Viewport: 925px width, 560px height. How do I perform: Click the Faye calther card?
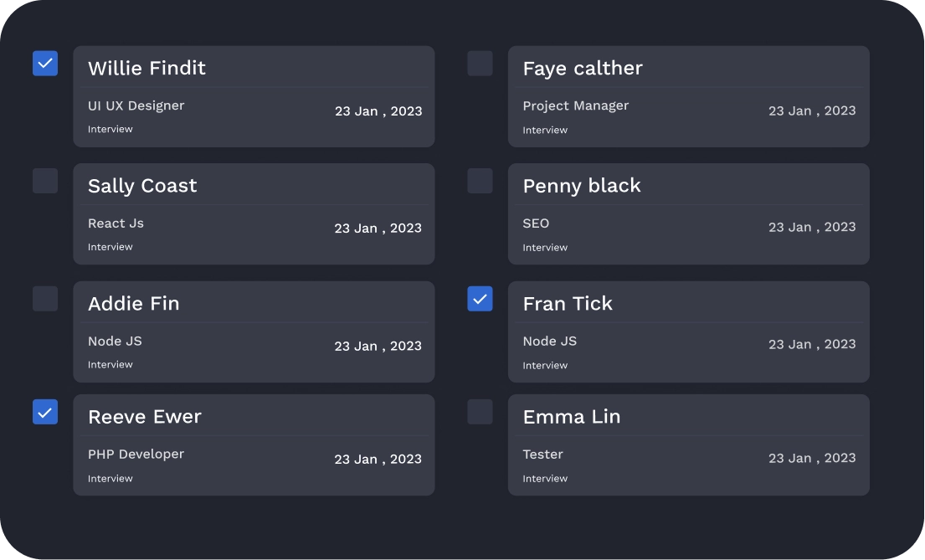tap(688, 96)
